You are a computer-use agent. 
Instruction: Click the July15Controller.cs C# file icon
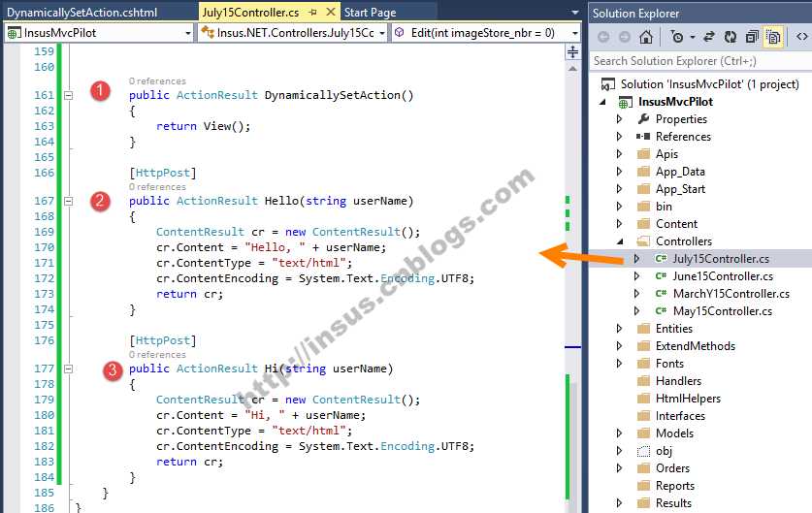coord(661,259)
